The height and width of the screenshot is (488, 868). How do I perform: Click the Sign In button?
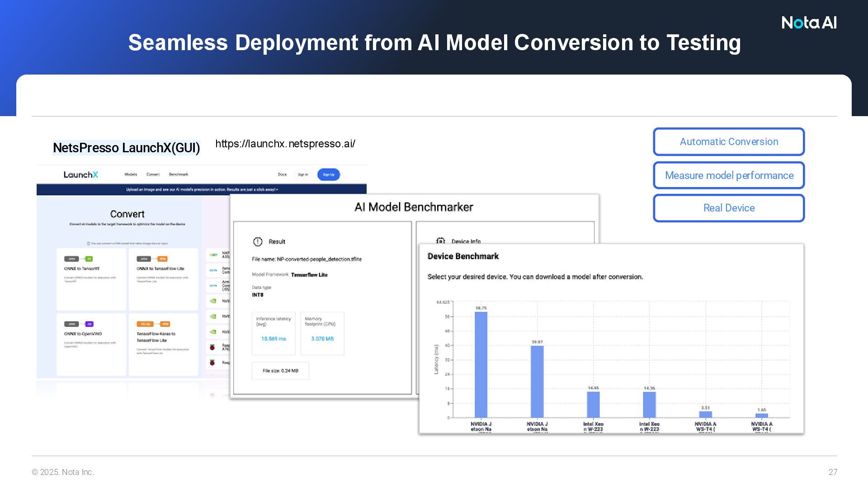(x=303, y=174)
